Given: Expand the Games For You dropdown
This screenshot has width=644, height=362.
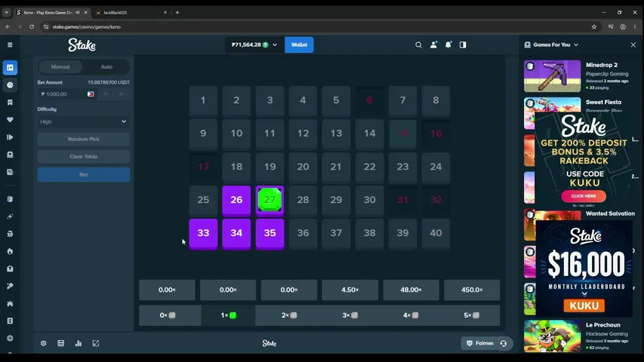Looking at the screenshot, I should point(576,44).
